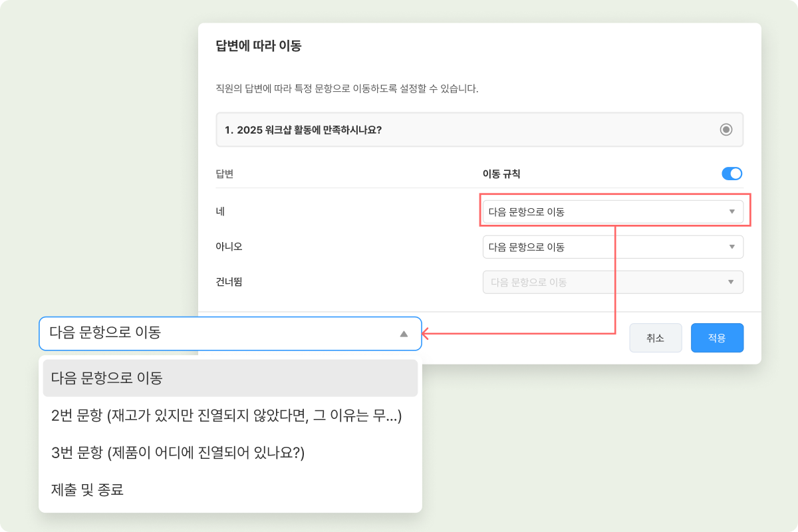798x532 pixels.
Task: Click the 건너뜀 answer label
Action: tap(229, 282)
